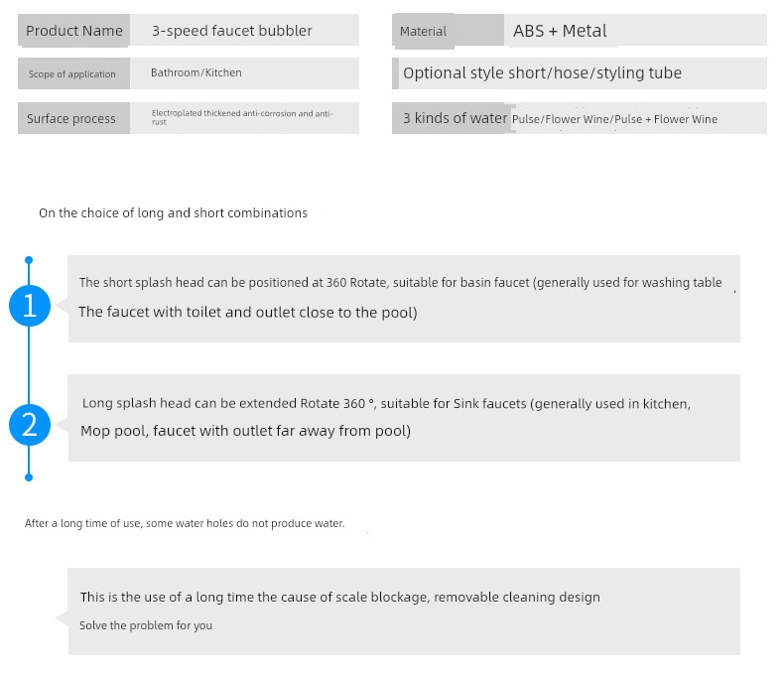Image resolution: width=784 pixels, height=679 pixels.
Task: Click the 3-speed faucet bubbler value
Action: [232, 31]
